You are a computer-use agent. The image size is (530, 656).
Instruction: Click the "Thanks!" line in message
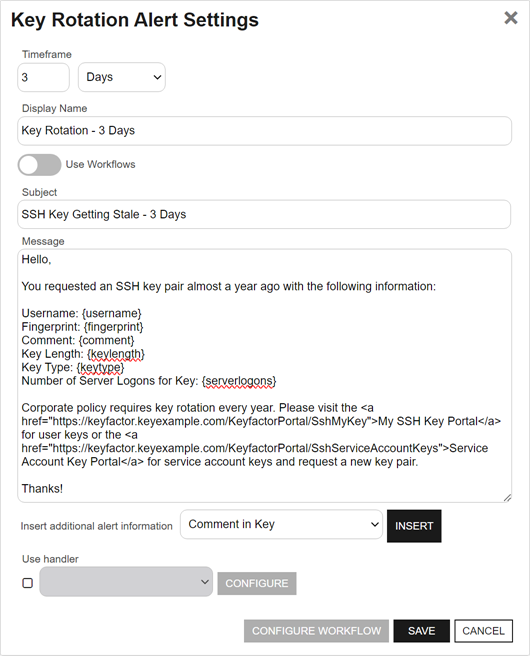click(x=42, y=489)
